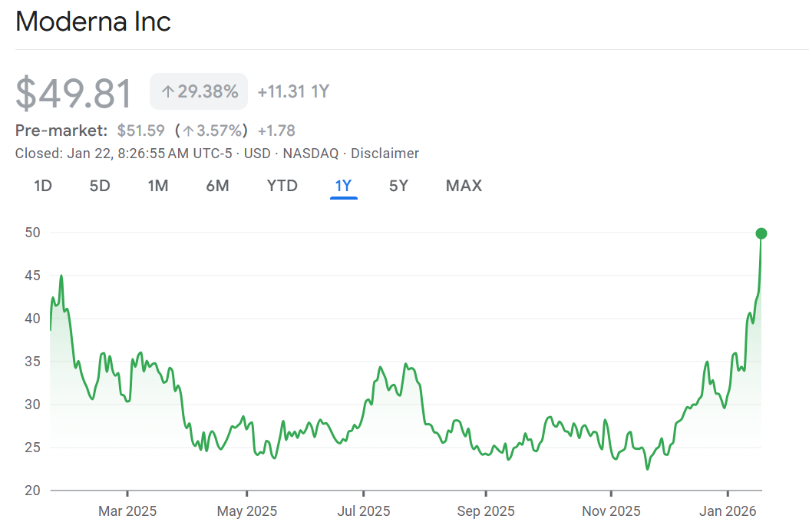Image resolution: width=809 pixels, height=532 pixels.
Task: Click the Moderna Inc title
Action: (x=93, y=22)
